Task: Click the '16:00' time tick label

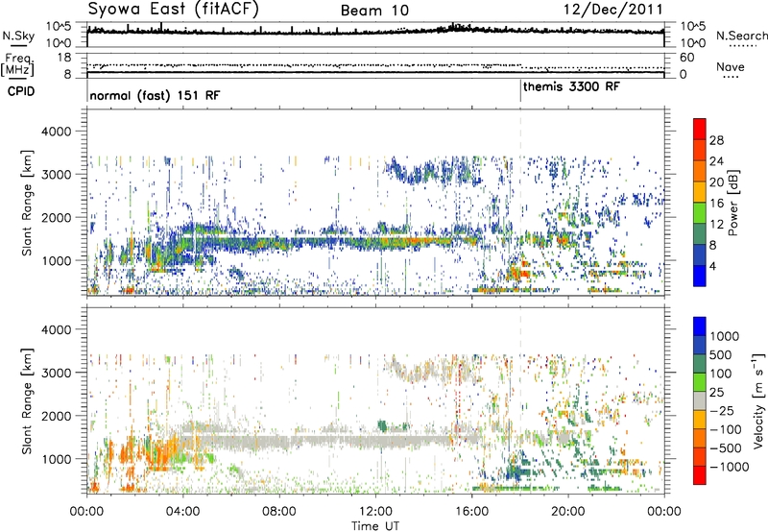Action: click(x=471, y=512)
